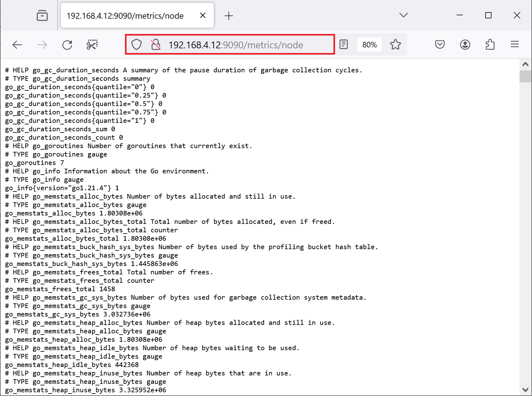
Task: Show insecure connection padlock info
Action: pyautogui.click(x=156, y=45)
